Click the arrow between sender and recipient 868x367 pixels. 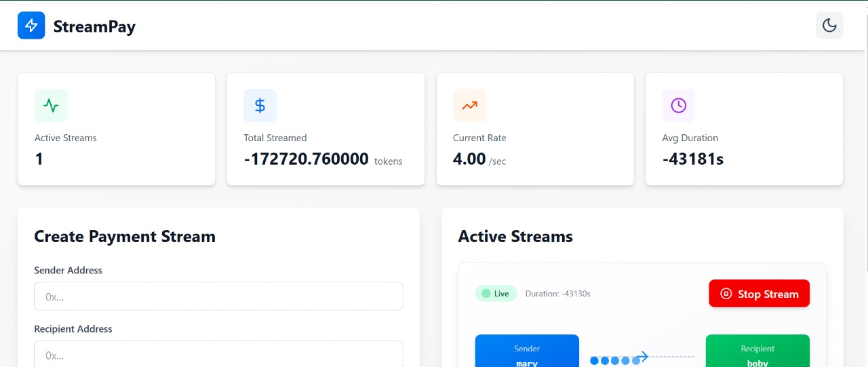pyautogui.click(x=642, y=356)
